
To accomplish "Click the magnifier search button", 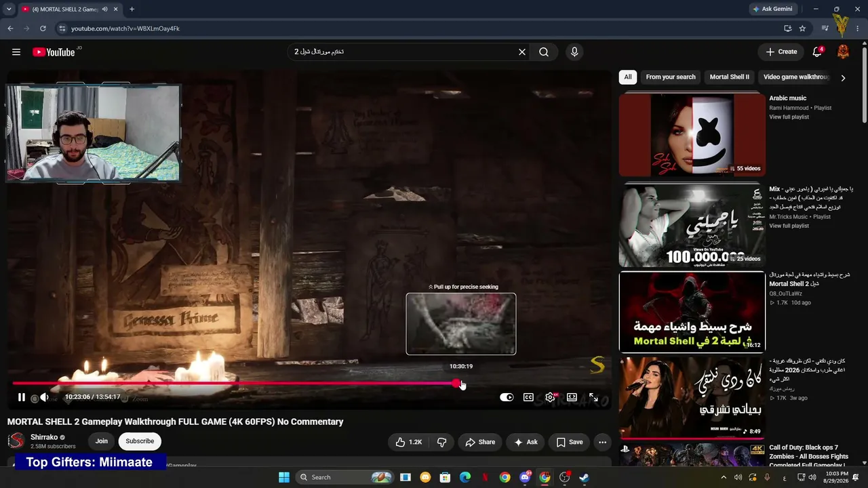I will [544, 52].
